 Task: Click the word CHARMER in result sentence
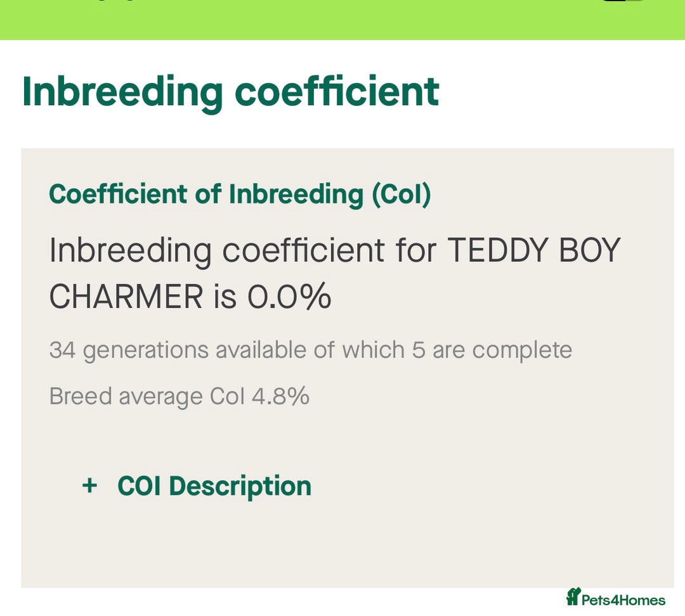pyautogui.click(x=126, y=296)
